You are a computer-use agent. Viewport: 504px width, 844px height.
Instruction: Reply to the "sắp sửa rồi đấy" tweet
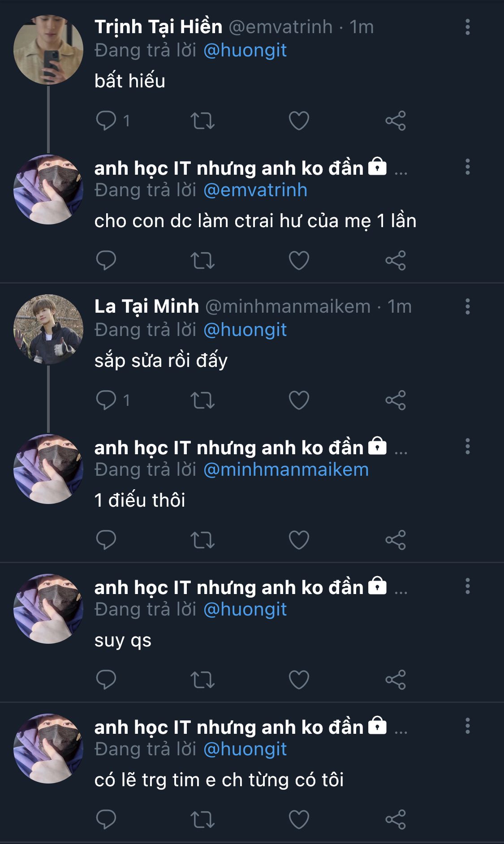point(106,400)
